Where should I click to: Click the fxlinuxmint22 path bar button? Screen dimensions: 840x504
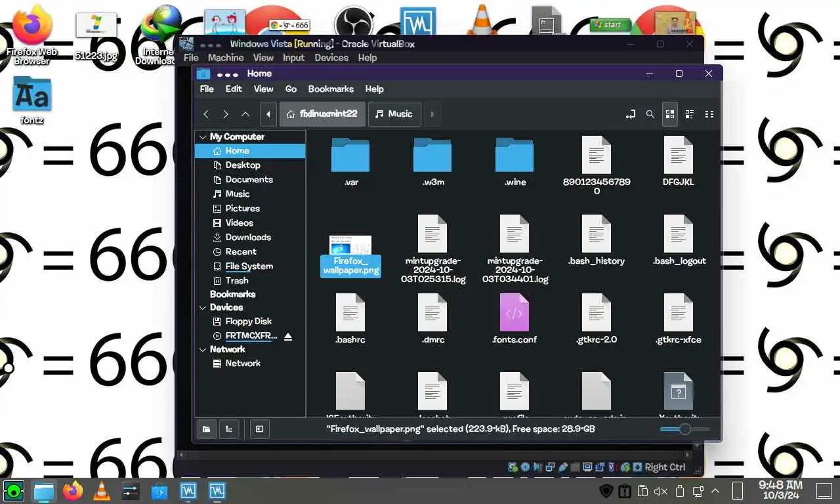tap(322, 114)
